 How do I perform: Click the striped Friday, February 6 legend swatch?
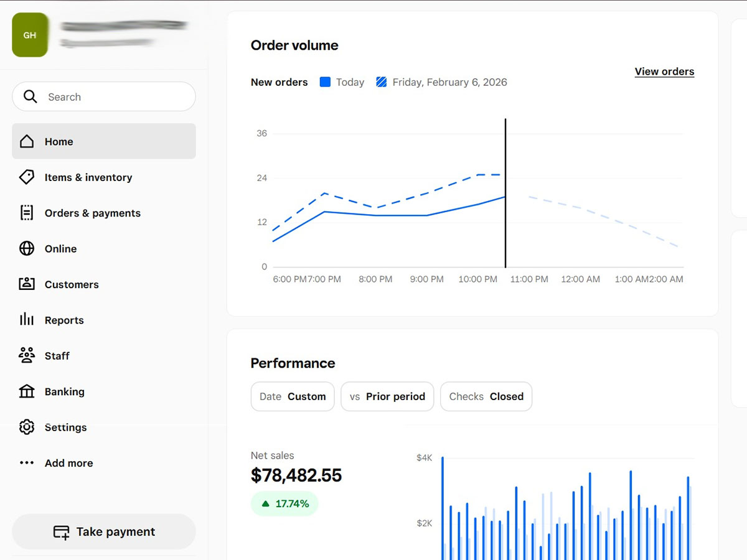click(382, 82)
